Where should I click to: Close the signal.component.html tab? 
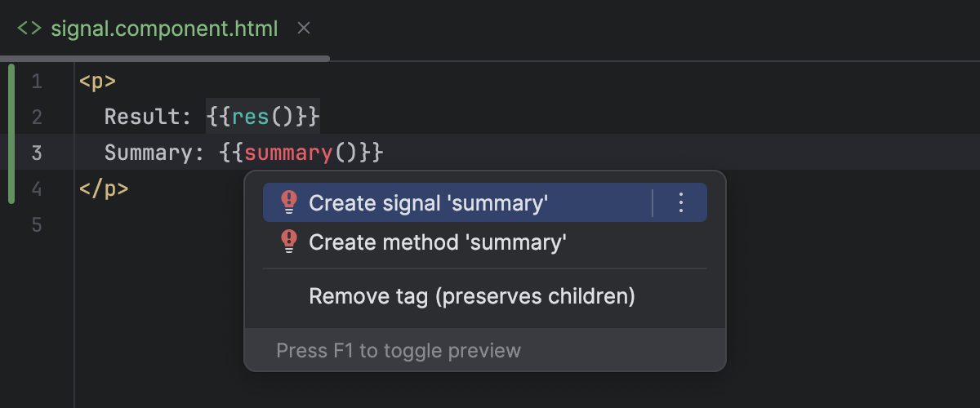pos(304,29)
